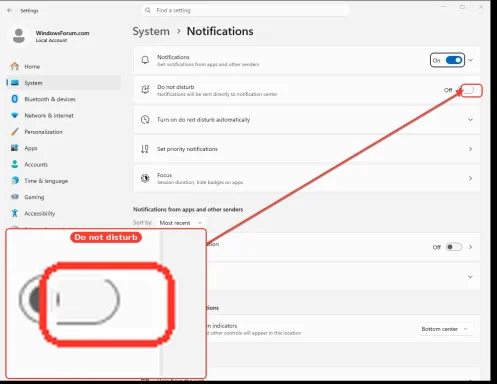Open Time & language settings
The height and width of the screenshot is (384, 497).
click(63, 181)
